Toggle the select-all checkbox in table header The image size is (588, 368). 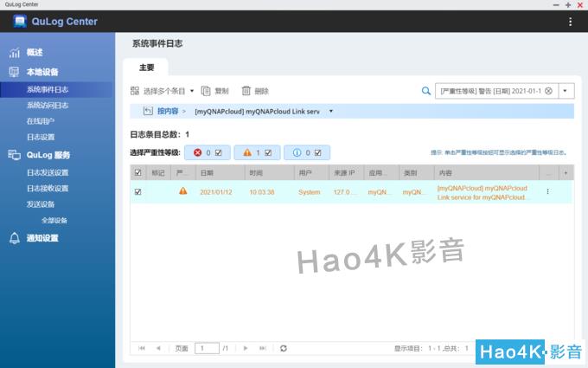tap(138, 172)
